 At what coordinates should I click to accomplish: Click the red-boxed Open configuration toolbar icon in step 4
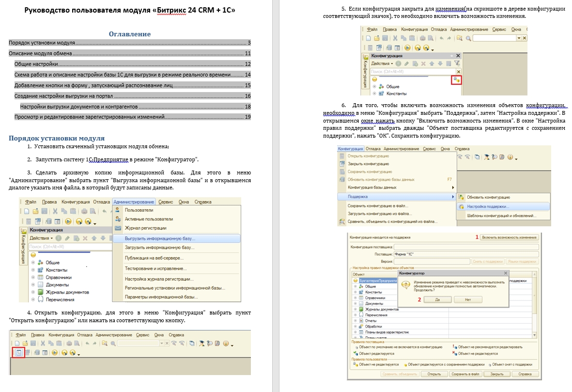pos(18,353)
